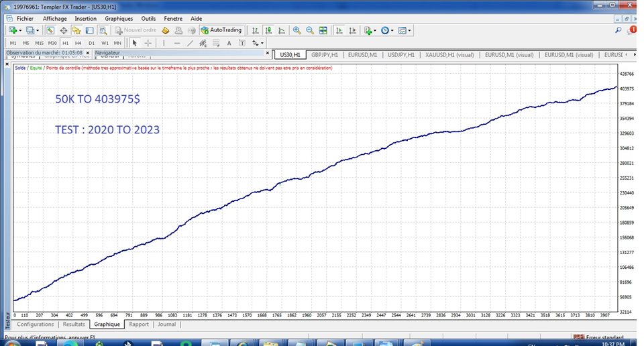Click the Zoom Out magnifier icon
The image size is (644, 346).
[310, 30]
